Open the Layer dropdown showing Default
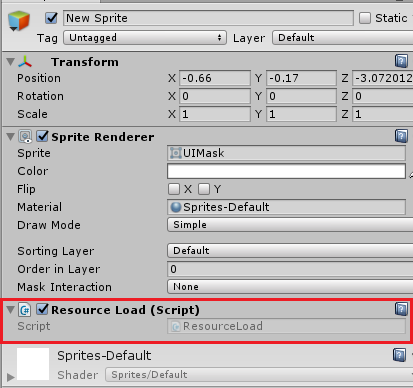 pos(342,38)
